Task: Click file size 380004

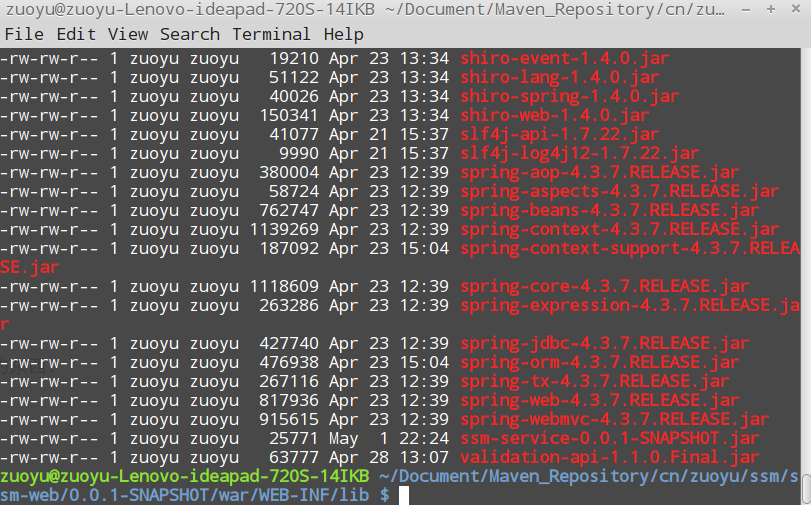Action: [x=289, y=172]
